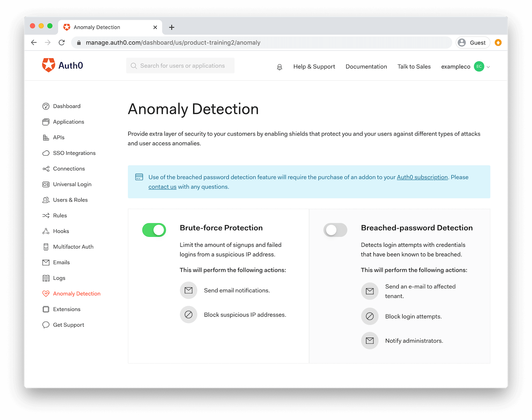Focus the Search for users or applications field
The height and width of the screenshot is (420, 532).
pos(180,66)
